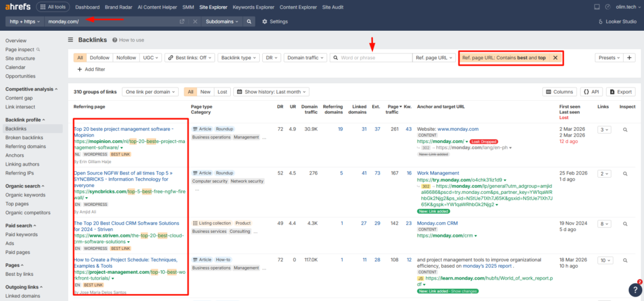Clear the monday.com URL with the X icon

click(195, 21)
